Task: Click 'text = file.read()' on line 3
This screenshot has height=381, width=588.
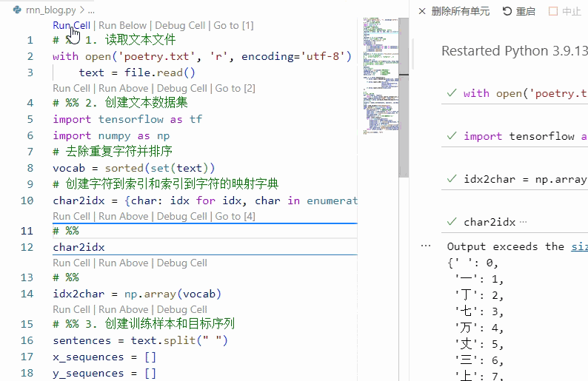Action: (137, 73)
